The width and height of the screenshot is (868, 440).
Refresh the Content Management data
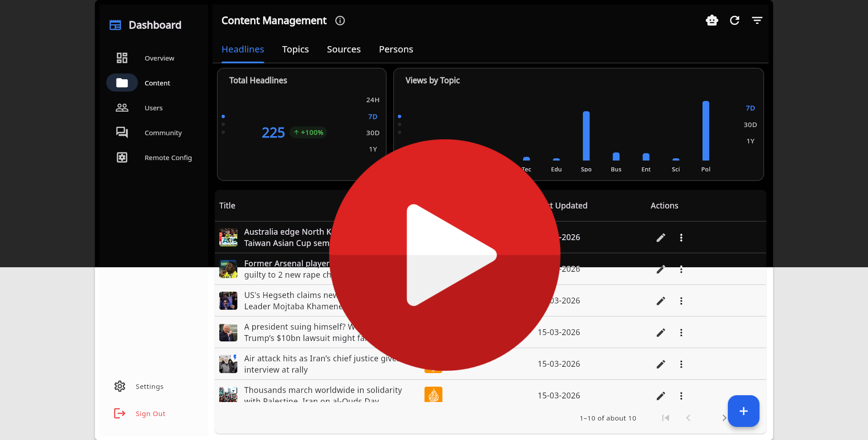pyautogui.click(x=735, y=20)
